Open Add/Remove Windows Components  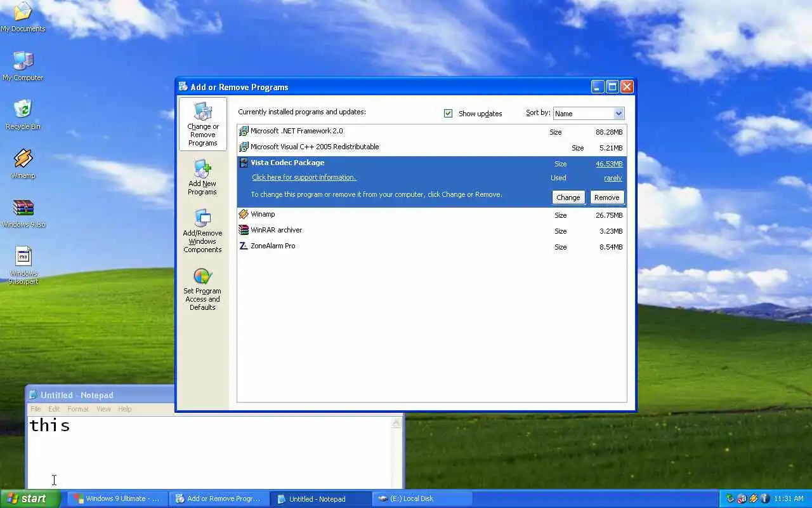point(202,231)
